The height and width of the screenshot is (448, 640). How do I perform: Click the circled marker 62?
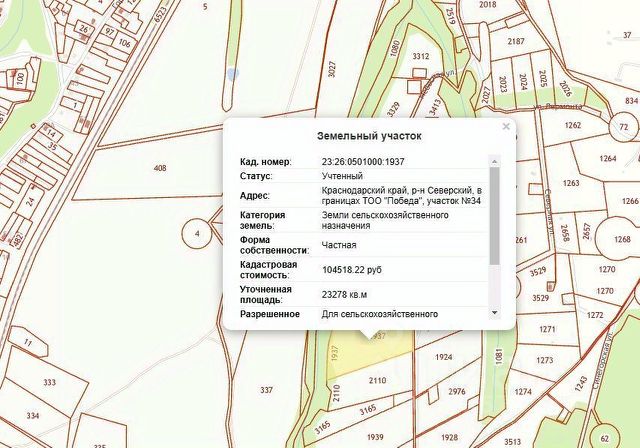tap(605, 438)
